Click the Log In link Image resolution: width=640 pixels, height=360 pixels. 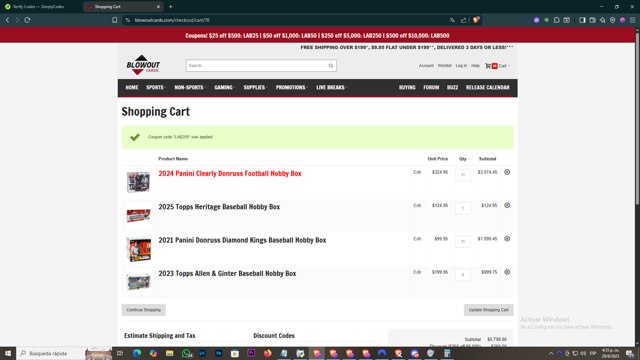461,66
